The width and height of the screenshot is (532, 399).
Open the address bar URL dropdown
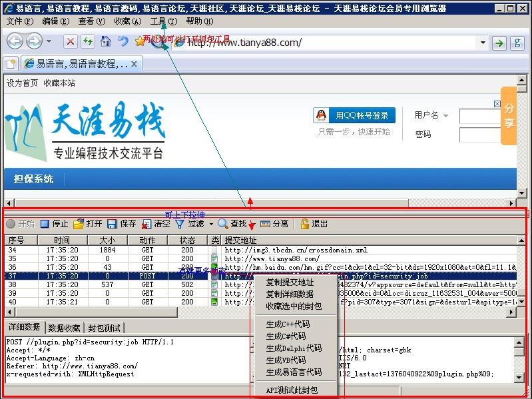click(483, 43)
